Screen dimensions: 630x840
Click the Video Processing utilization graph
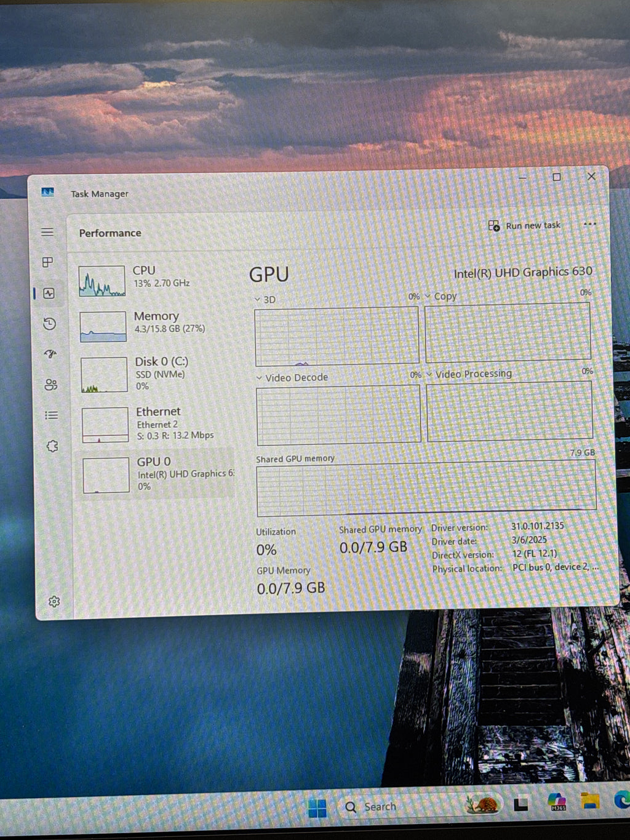(x=509, y=410)
